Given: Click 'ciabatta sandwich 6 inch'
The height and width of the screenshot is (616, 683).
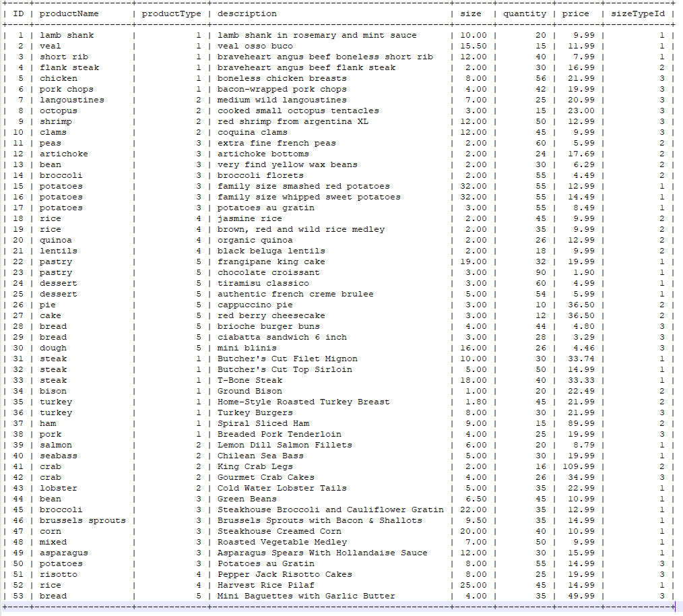Looking at the screenshot, I should (x=282, y=338).
